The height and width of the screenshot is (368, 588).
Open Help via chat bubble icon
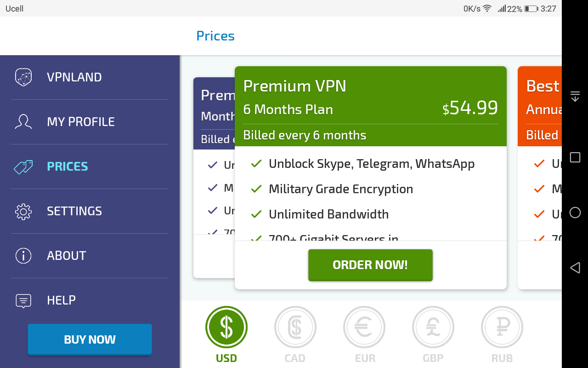click(23, 300)
